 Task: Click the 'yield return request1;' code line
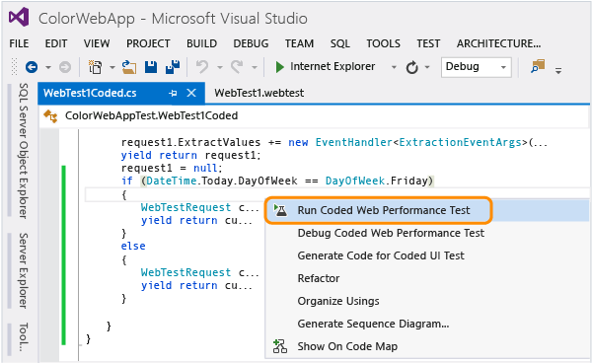coord(191,155)
